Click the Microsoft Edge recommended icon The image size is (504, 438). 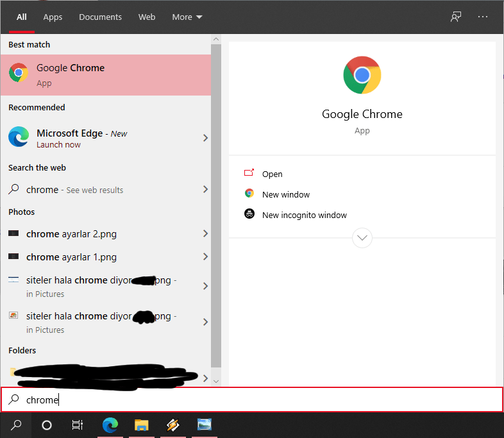(19, 137)
